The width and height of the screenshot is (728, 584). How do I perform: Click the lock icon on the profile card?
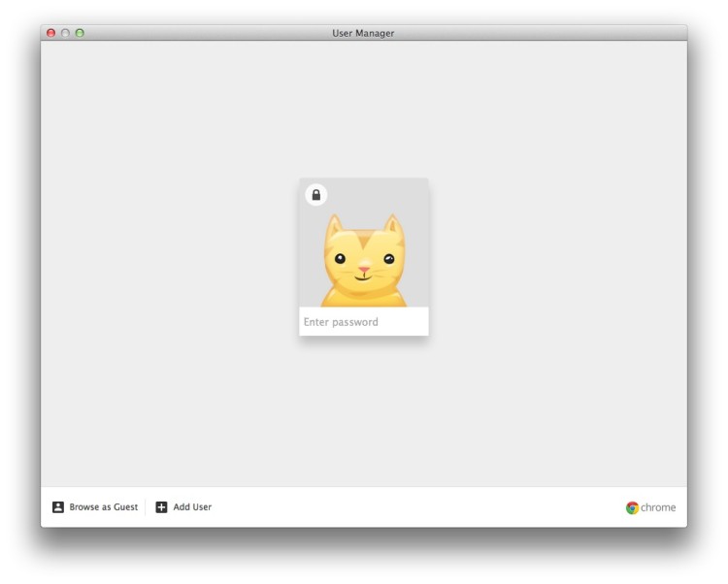316,195
